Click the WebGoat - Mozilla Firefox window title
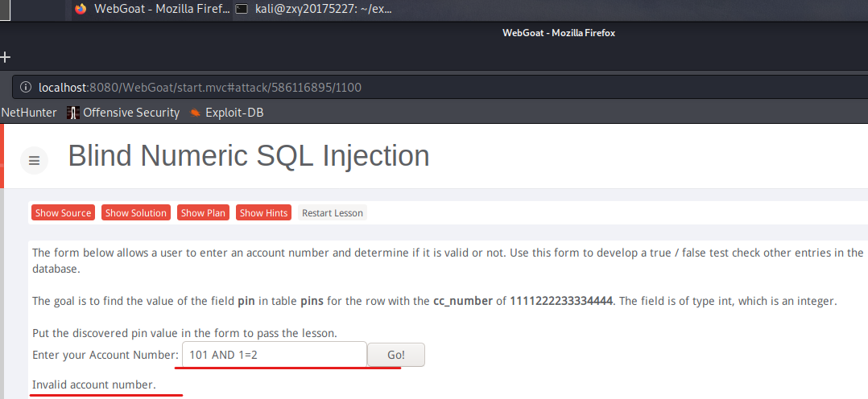Image resolution: width=868 pixels, height=399 pixels. click(x=559, y=33)
